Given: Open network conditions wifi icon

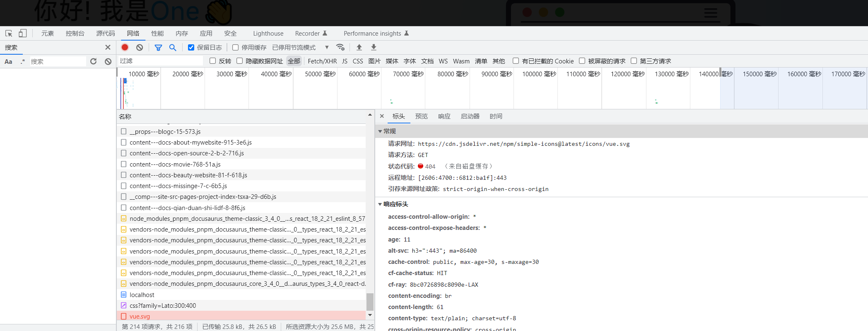Looking at the screenshot, I should point(340,47).
